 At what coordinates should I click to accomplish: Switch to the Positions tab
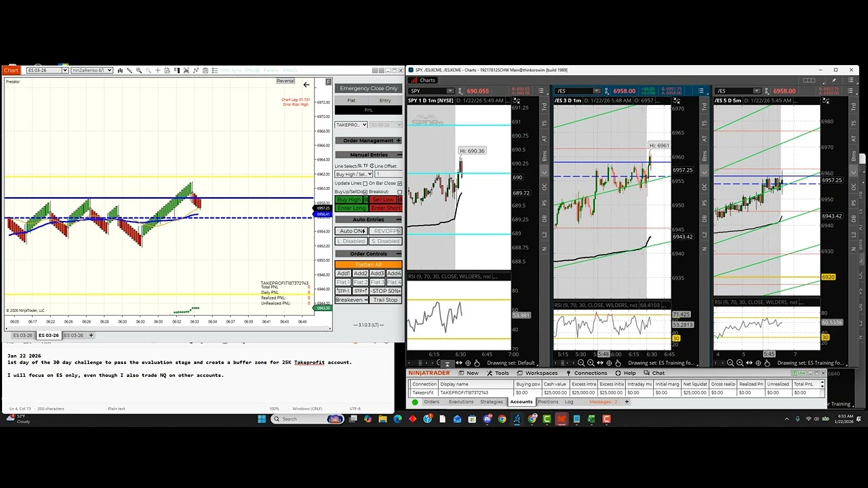tap(548, 402)
